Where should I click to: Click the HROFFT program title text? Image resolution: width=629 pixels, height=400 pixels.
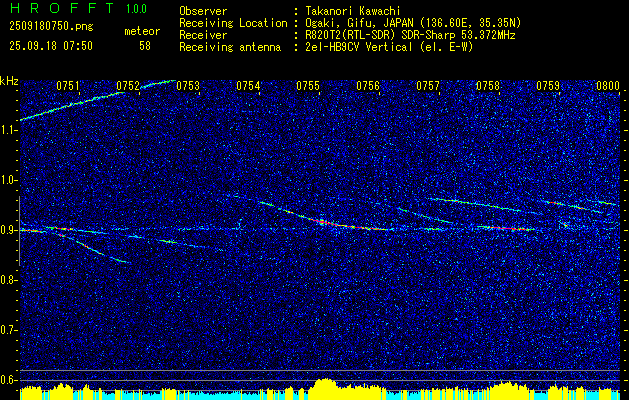[63, 8]
